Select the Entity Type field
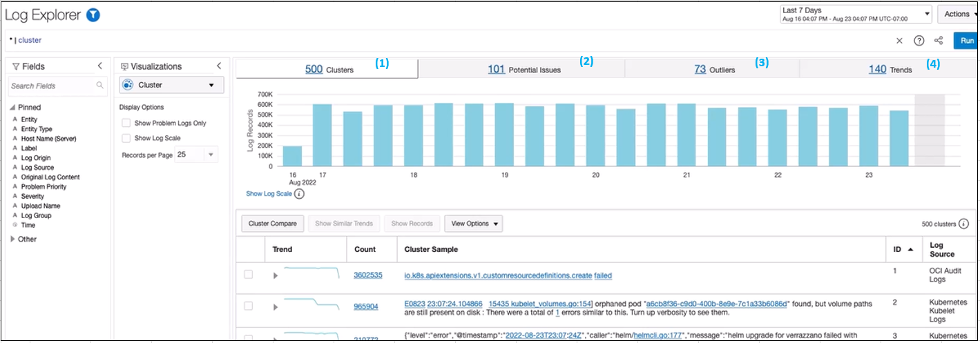 click(x=37, y=129)
